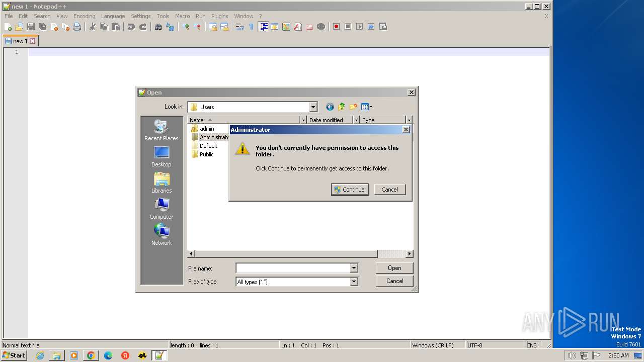This screenshot has width=644, height=362.
Task: Click the Save All toolbar icon
Action: tap(42, 27)
